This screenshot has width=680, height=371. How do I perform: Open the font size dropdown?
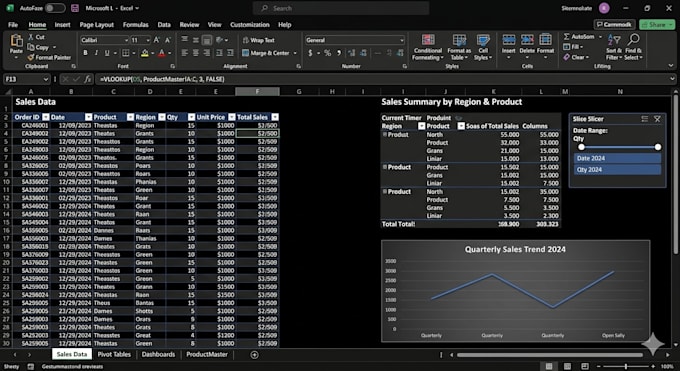(148, 40)
